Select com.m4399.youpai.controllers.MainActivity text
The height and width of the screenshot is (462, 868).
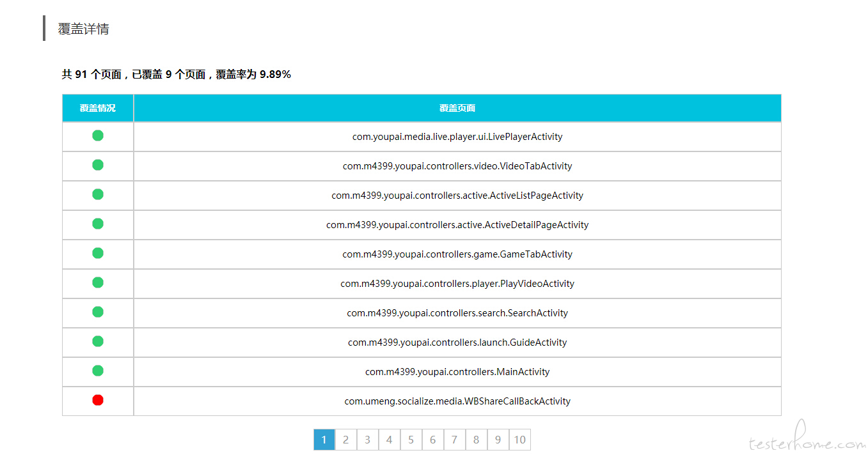457,372
